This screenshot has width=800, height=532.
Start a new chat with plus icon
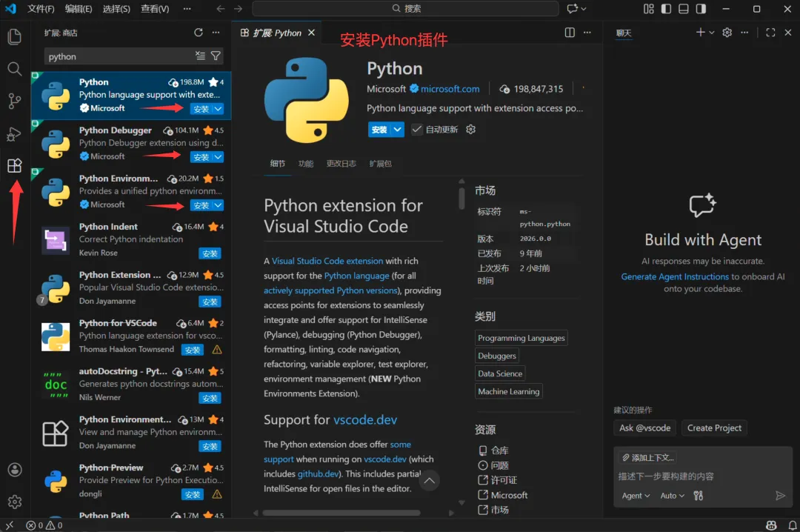click(x=700, y=33)
